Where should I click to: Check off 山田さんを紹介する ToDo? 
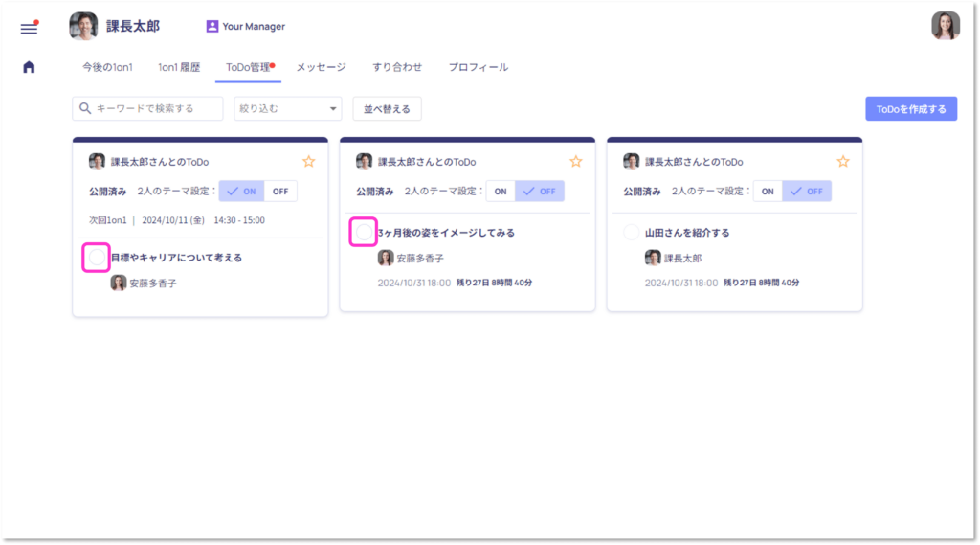[x=632, y=232]
